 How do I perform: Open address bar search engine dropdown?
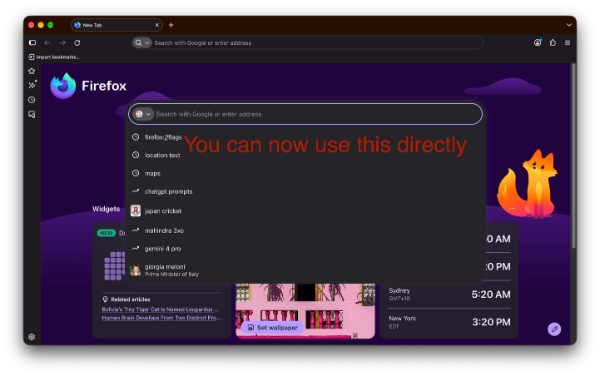pos(142,43)
